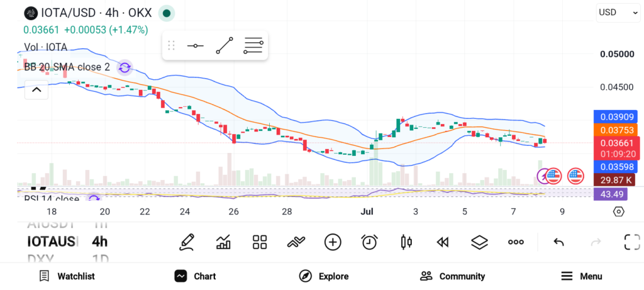Image resolution: width=644 pixels, height=290 pixels.
Task: Start bar replay with rewind icon
Action: pos(442,242)
